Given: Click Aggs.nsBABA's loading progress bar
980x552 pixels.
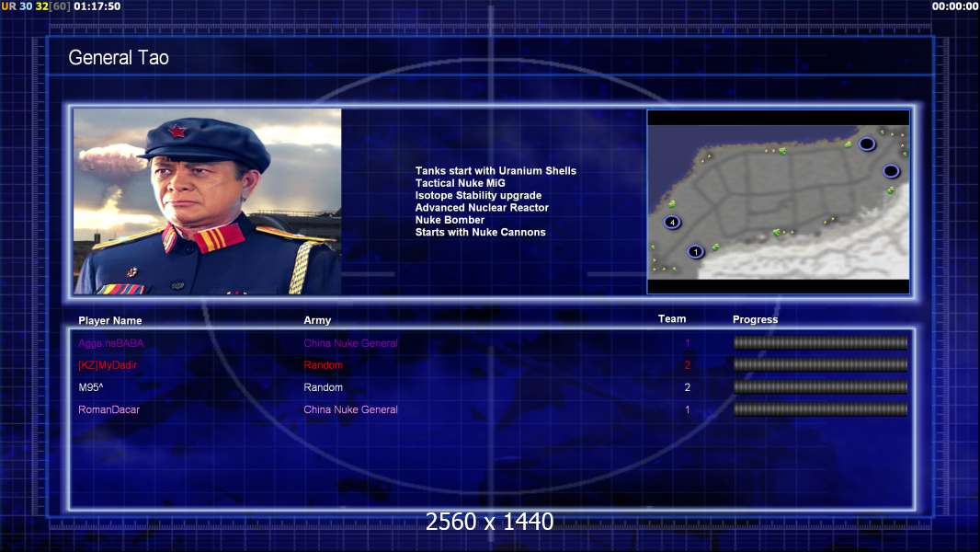Looking at the screenshot, I should pos(821,342).
